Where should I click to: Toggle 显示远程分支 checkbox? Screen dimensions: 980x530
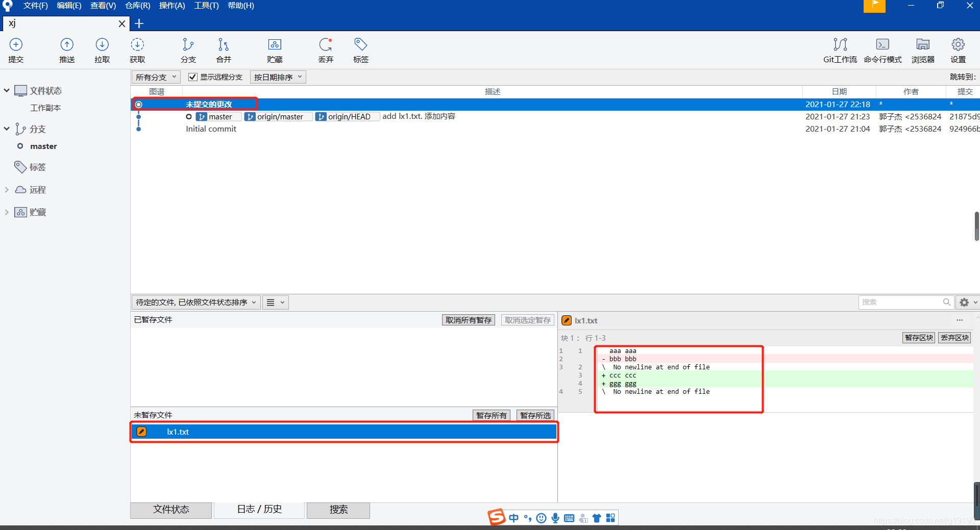(192, 77)
